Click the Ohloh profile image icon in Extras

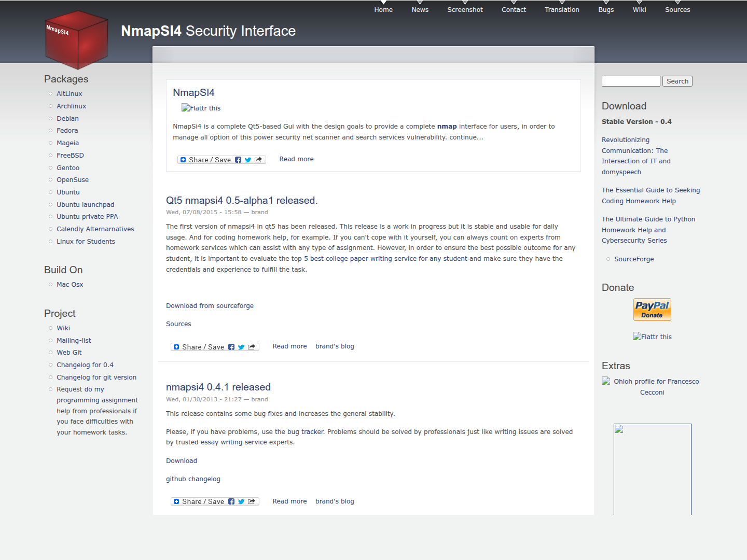[x=606, y=381]
